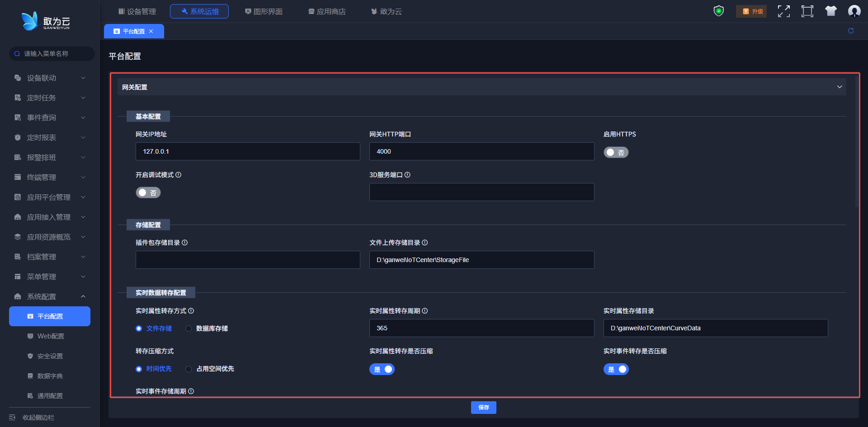Expand the 设备联动 sidebar menu
The height and width of the screenshot is (427, 868).
click(x=50, y=78)
